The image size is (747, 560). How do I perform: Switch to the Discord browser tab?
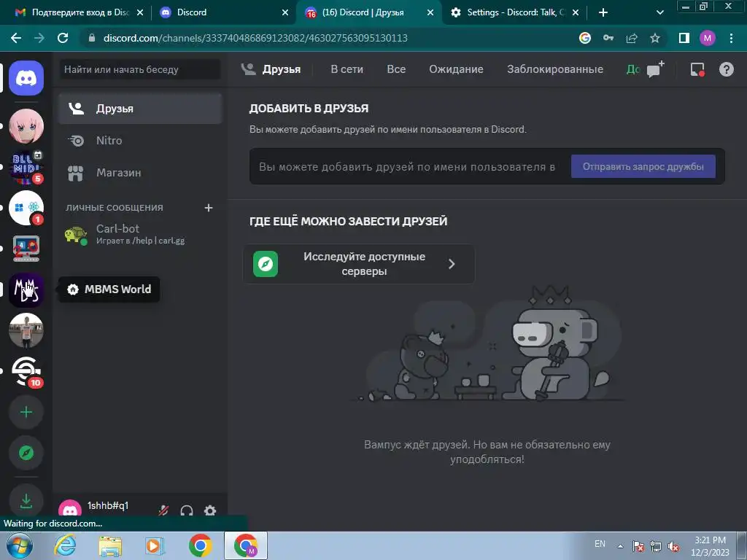(222, 12)
